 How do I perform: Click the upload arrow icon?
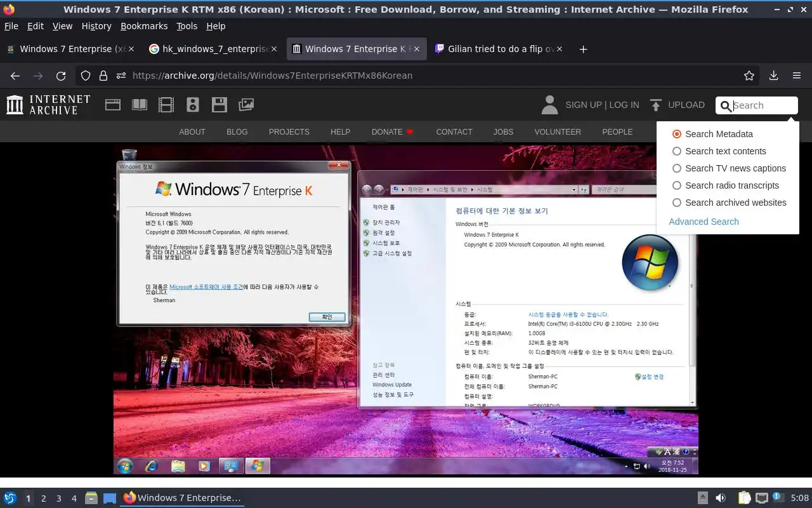[x=656, y=105]
